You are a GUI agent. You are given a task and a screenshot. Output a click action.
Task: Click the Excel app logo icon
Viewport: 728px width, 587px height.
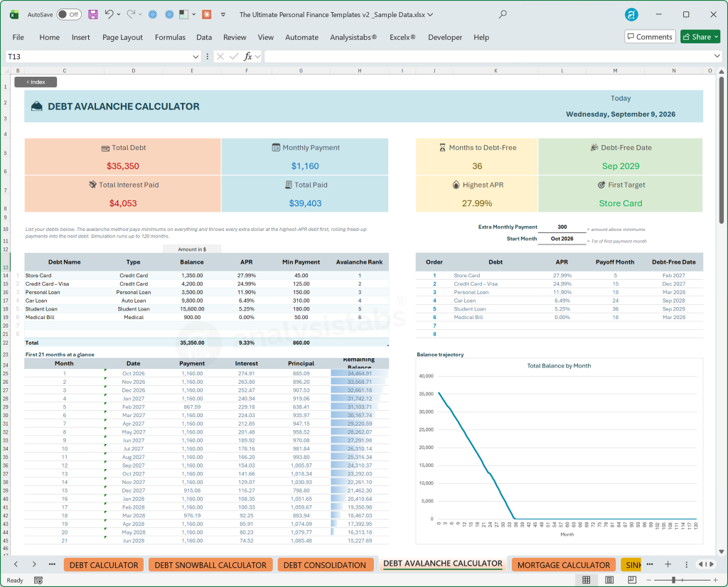[14, 14]
